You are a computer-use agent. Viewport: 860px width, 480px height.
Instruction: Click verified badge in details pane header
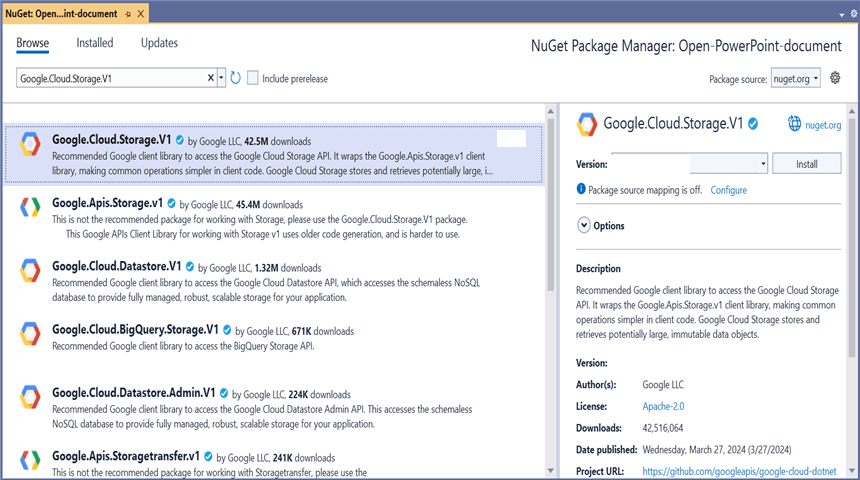[x=754, y=124]
